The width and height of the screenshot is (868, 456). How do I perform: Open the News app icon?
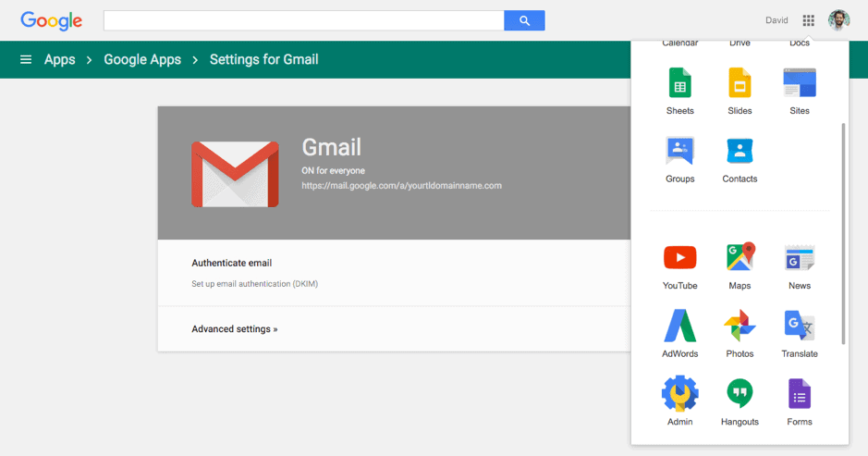pyautogui.click(x=800, y=258)
